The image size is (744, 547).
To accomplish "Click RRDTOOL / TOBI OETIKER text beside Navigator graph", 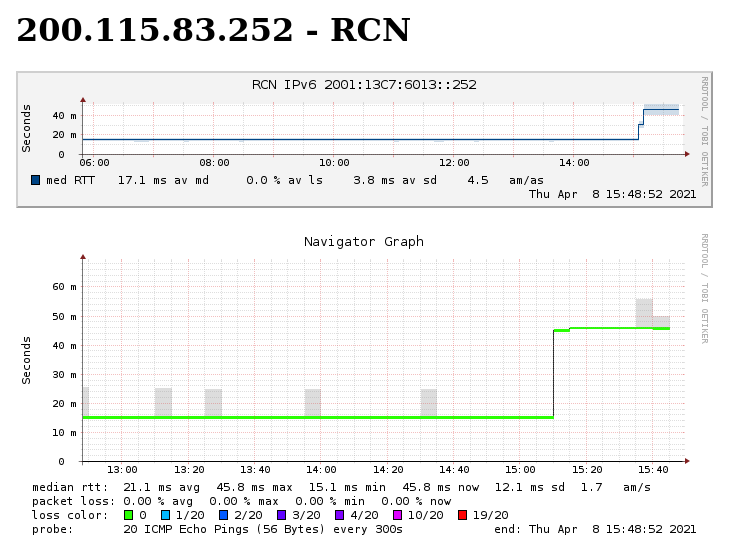I will click(703, 288).
